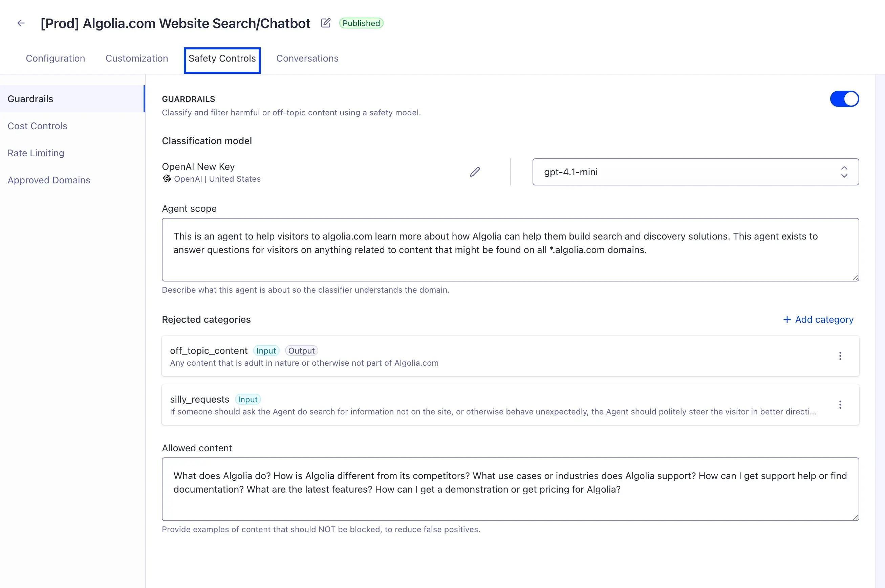The height and width of the screenshot is (588, 885).
Task: Click the off_topic_content category name
Action: tap(209, 350)
